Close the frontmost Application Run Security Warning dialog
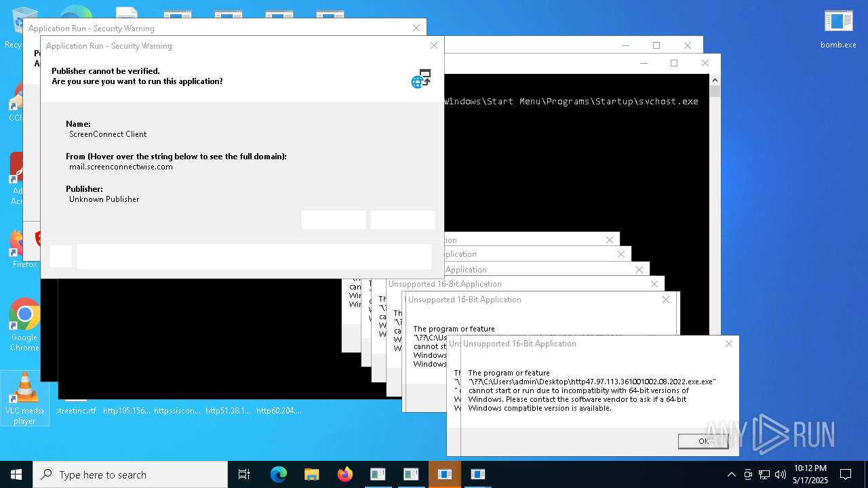 point(434,45)
